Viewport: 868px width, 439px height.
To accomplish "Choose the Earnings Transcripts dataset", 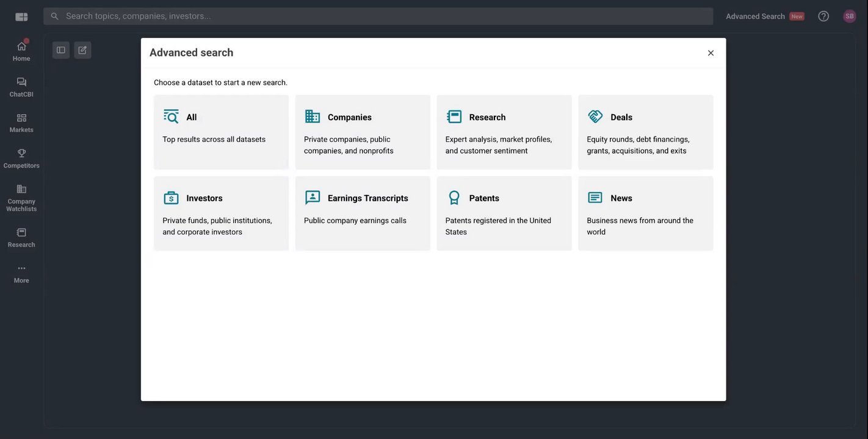I will point(363,213).
